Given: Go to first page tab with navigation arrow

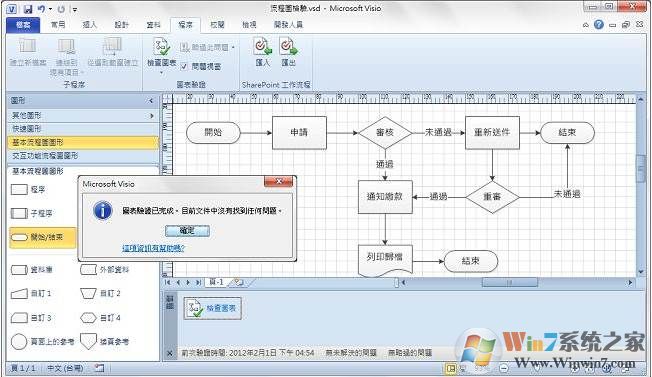Looking at the screenshot, I should click(x=168, y=282).
